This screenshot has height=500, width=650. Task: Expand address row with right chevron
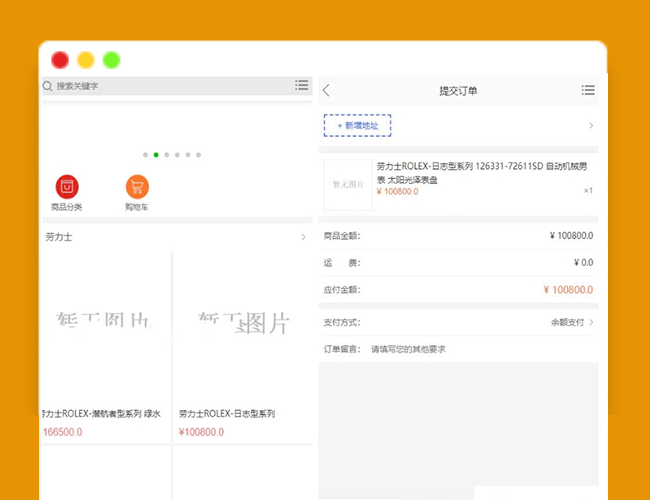coord(590,126)
